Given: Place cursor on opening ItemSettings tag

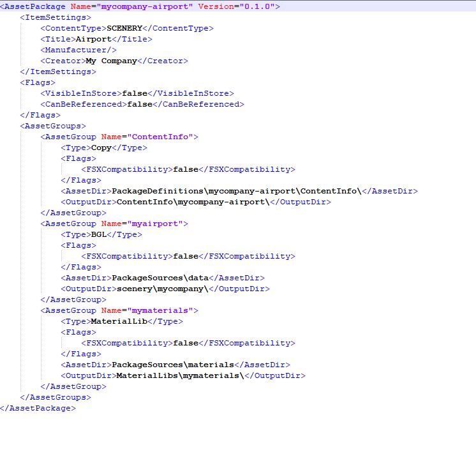Looking at the screenshot, I should 56,17.
